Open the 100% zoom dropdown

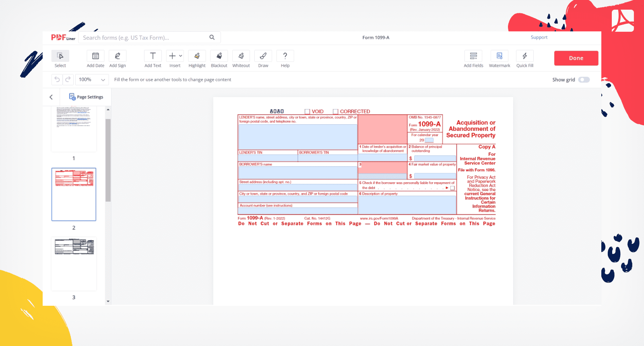click(92, 80)
